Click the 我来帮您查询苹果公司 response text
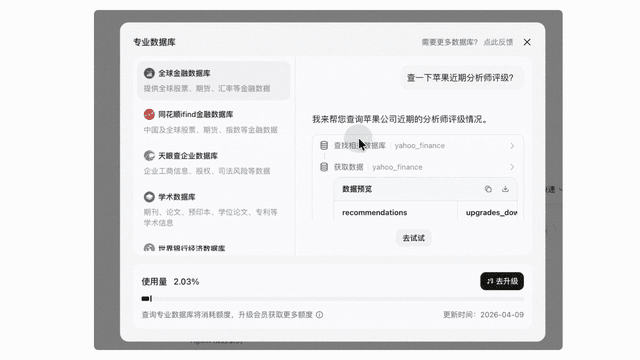Screen dimensions: 640x360 pos(400,119)
